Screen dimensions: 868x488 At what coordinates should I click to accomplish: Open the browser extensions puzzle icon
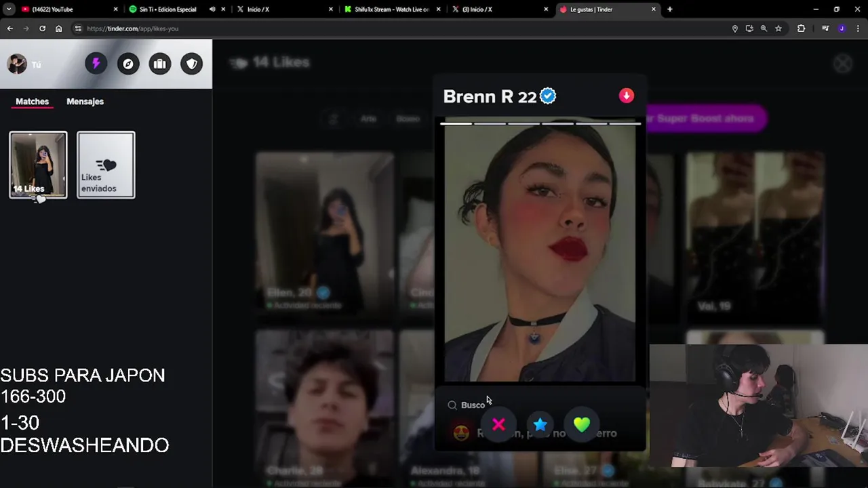(x=801, y=28)
